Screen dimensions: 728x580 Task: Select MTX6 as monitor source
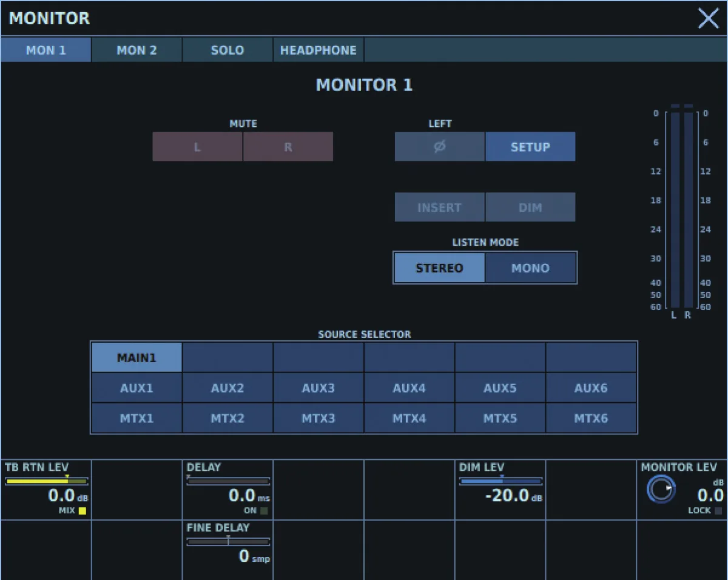pos(591,418)
